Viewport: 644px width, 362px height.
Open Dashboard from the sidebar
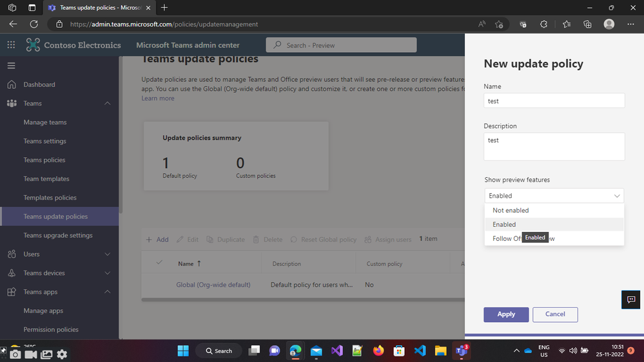click(x=39, y=84)
